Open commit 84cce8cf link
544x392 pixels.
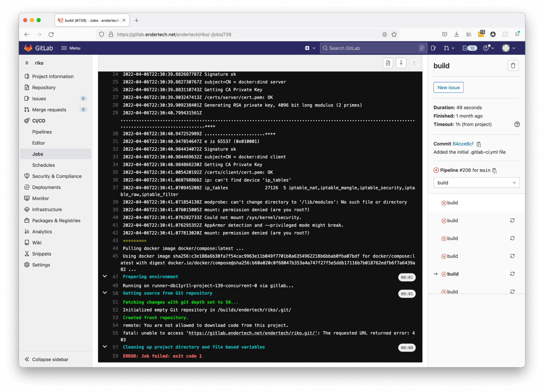(x=463, y=144)
